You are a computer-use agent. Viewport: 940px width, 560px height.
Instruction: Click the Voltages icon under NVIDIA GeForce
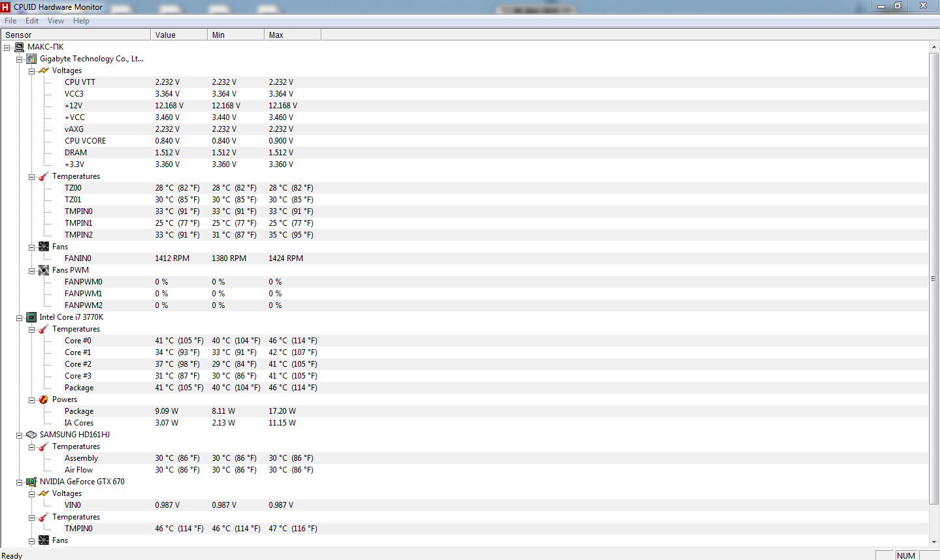coord(44,493)
